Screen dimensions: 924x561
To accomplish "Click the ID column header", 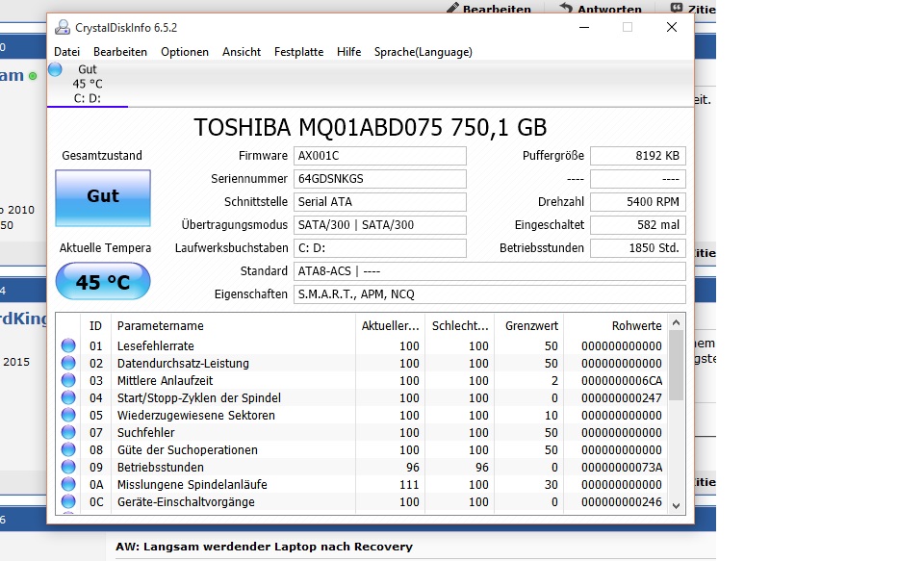I will 96,326.
